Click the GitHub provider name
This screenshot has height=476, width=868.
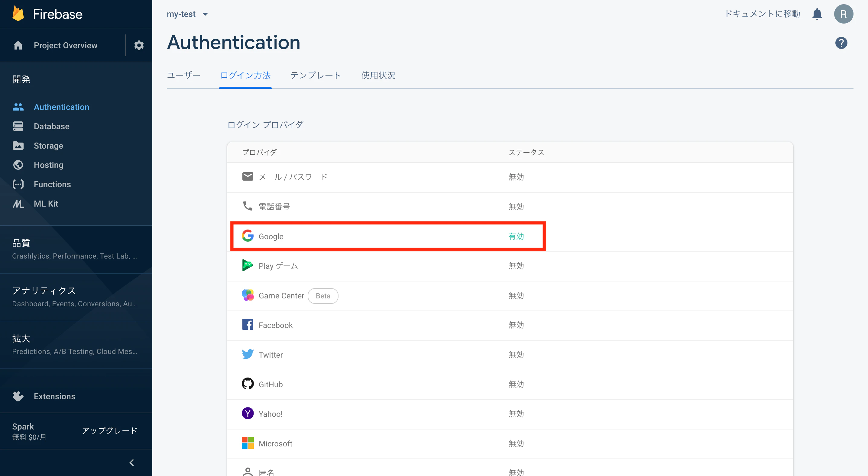(270, 384)
